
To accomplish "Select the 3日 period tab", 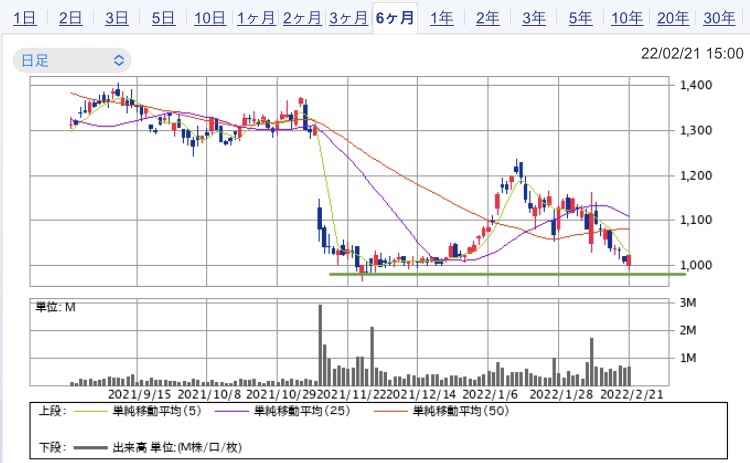I will (x=117, y=18).
